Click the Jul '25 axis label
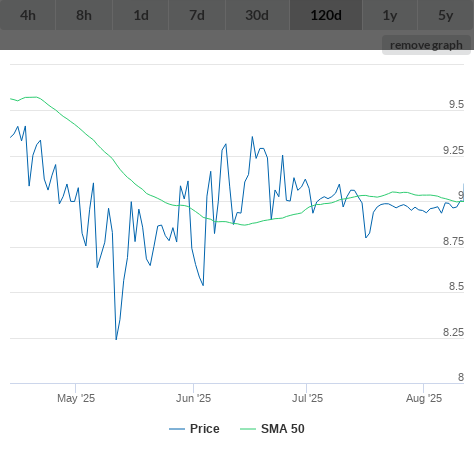The height and width of the screenshot is (455, 474). pyautogui.click(x=307, y=398)
